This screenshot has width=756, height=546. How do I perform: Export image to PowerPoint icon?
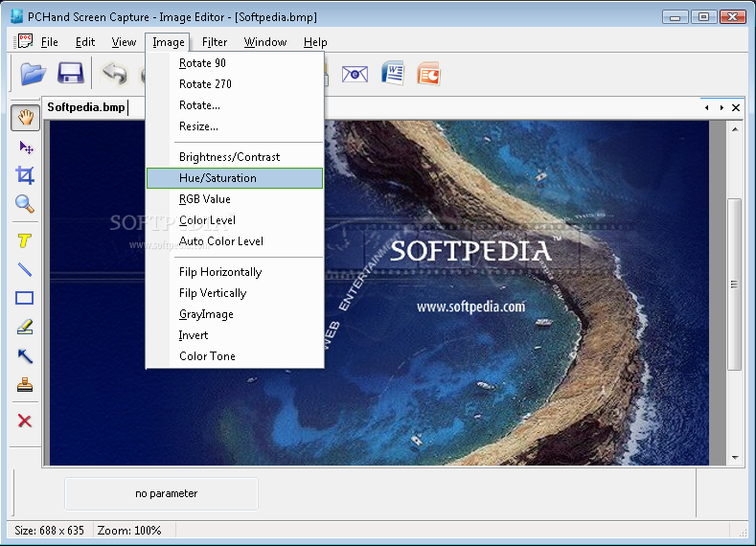[428, 74]
